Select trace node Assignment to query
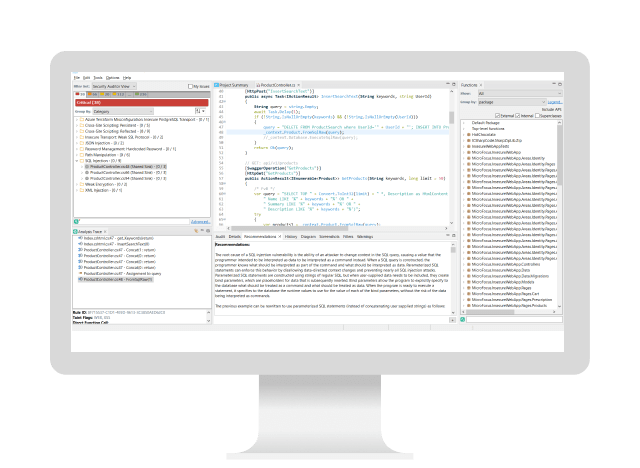 pos(121,273)
